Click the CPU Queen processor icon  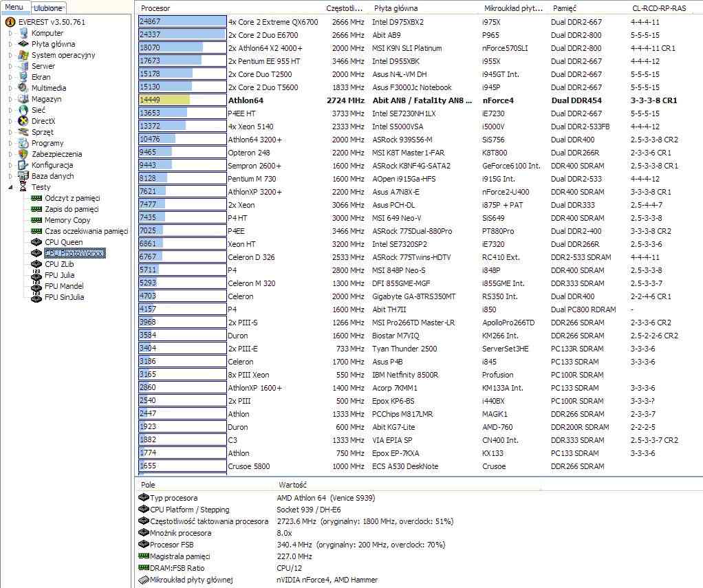point(36,242)
